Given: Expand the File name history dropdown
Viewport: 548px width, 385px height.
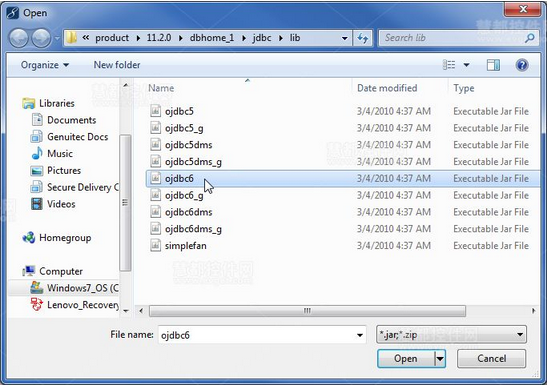Looking at the screenshot, I should click(360, 335).
